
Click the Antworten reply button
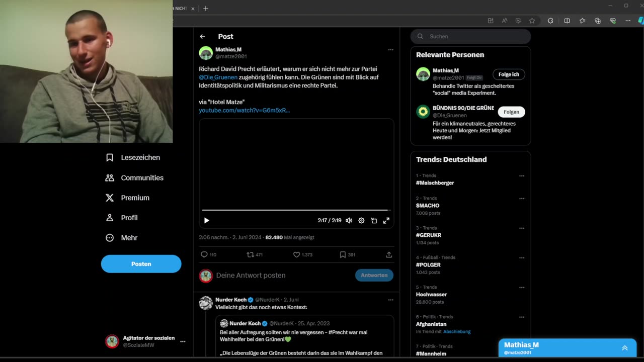(x=374, y=275)
